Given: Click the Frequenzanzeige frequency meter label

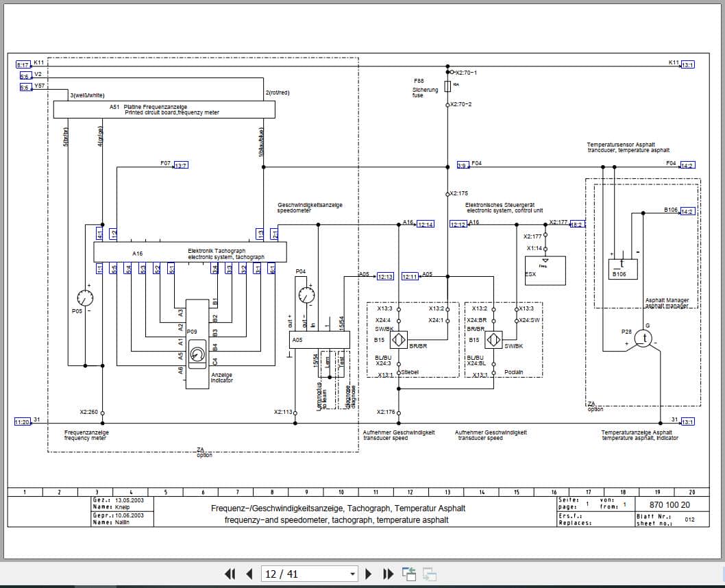Looking at the screenshot, I should click(x=86, y=435).
